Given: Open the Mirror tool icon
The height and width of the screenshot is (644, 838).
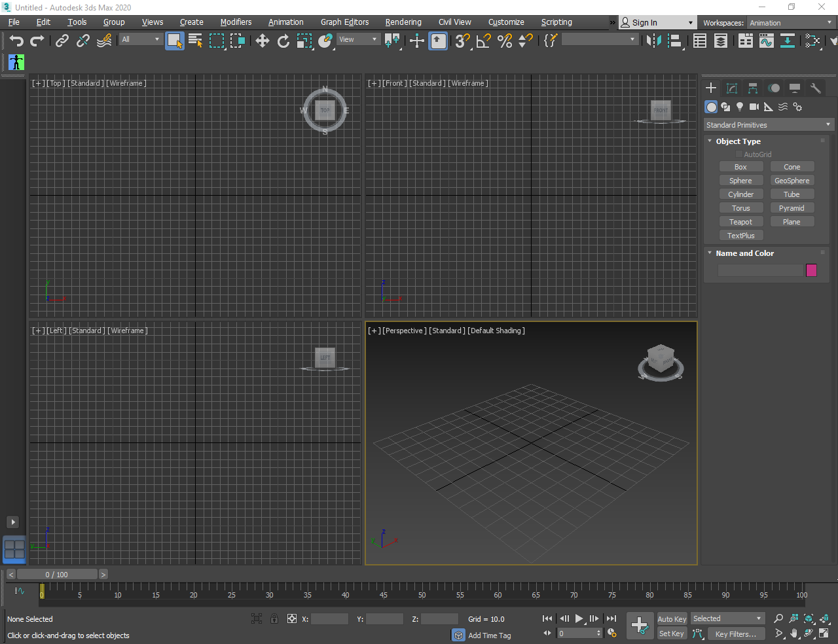Looking at the screenshot, I should (x=653, y=41).
